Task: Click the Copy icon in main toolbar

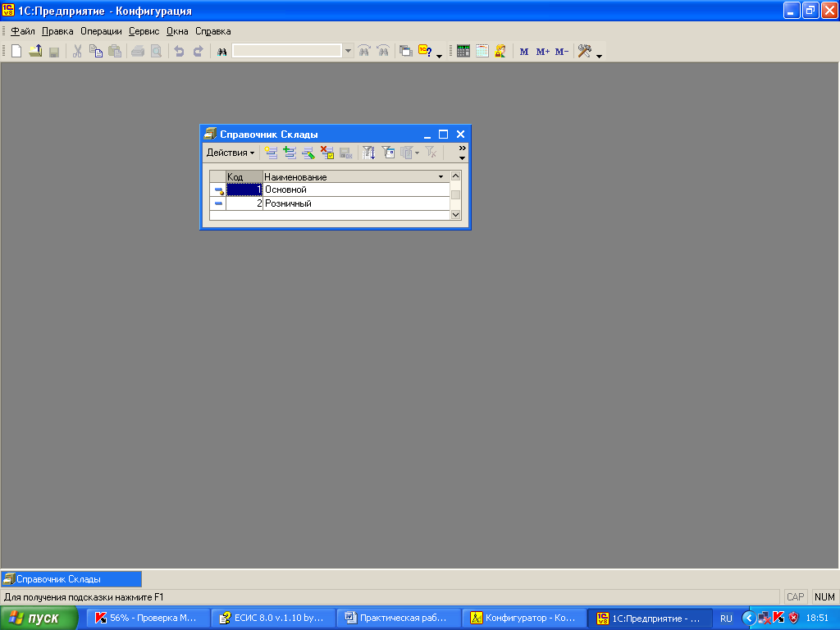Action: (96, 52)
